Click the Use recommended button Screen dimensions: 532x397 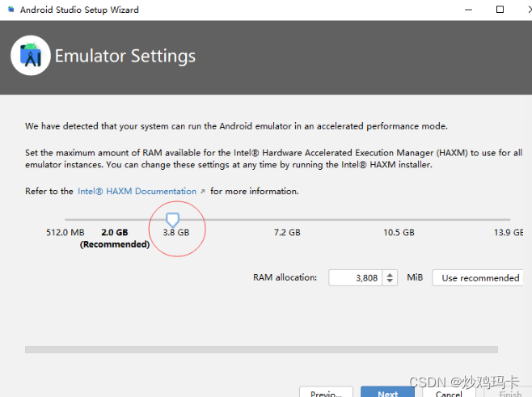tap(478, 278)
